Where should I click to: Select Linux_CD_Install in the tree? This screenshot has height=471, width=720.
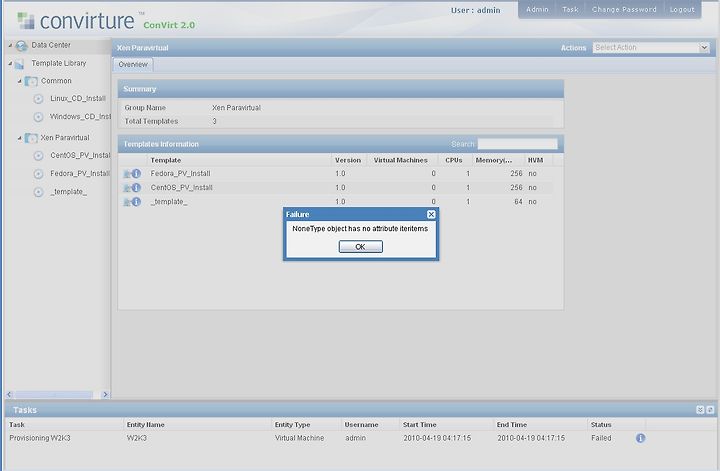[78, 99]
